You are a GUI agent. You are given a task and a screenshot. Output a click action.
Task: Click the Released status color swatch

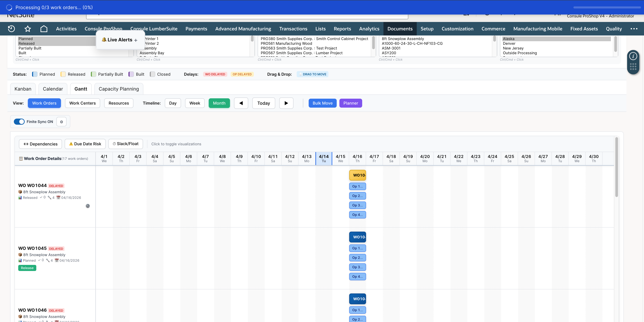[x=63, y=74]
